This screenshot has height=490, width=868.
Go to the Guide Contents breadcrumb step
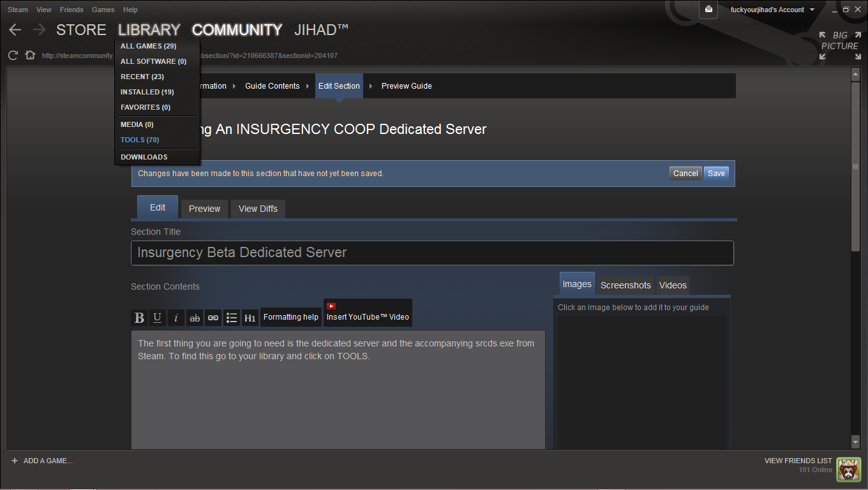click(x=273, y=86)
